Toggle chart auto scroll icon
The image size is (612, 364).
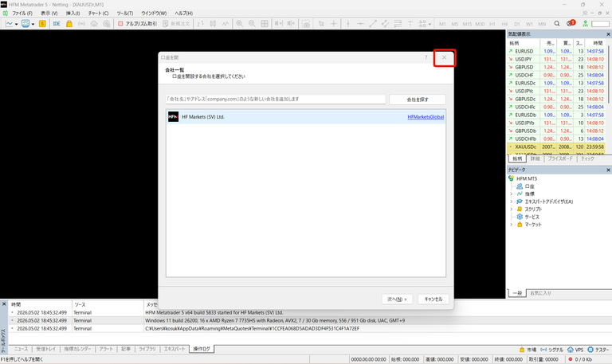(x=278, y=24)
